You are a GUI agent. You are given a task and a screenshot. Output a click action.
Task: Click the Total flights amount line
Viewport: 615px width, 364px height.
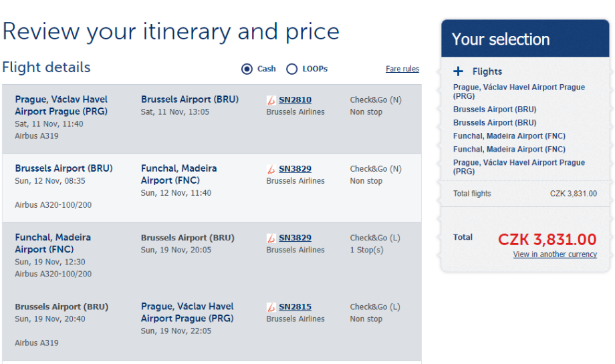click(x=525, y=194)
